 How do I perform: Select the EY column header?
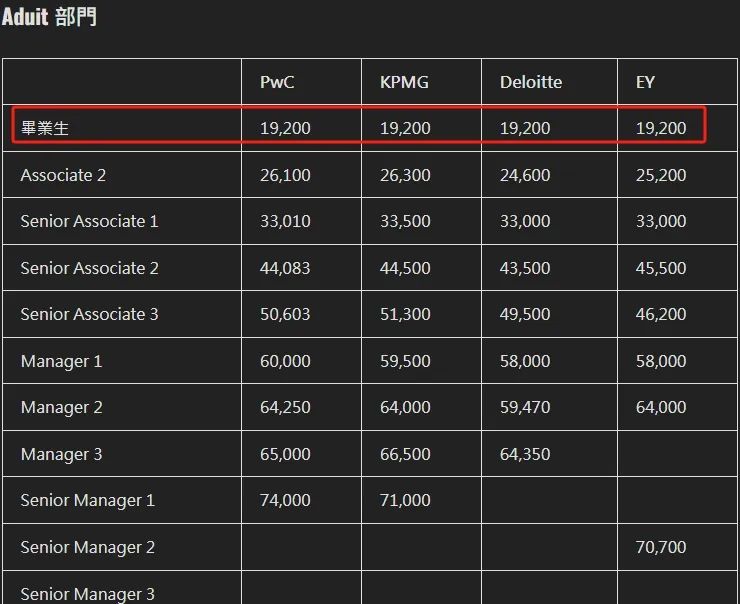click(x=645, y=82)
